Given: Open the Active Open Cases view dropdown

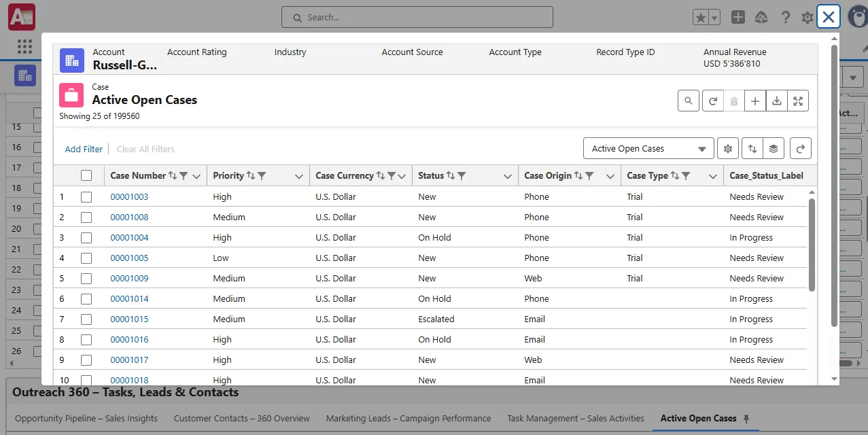Looking at the screenshot, I should tap(648, 148).
